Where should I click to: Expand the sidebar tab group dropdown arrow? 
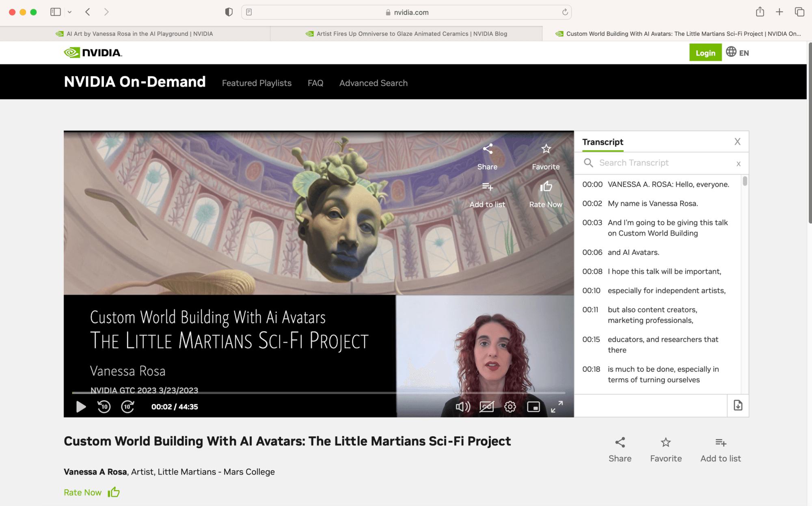(70, 12)
